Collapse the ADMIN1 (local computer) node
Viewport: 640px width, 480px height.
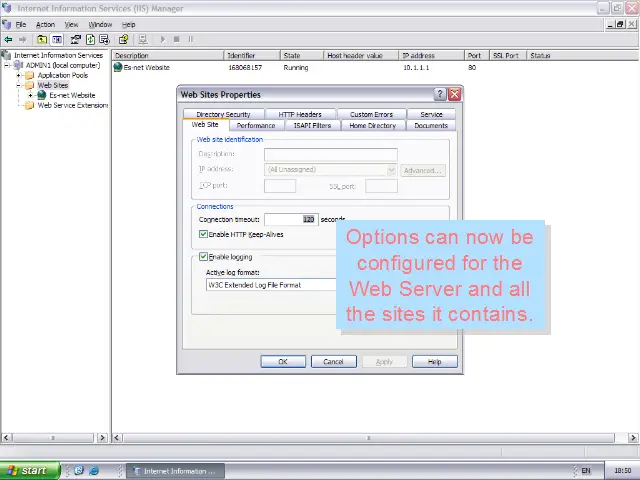click(7, 65)
